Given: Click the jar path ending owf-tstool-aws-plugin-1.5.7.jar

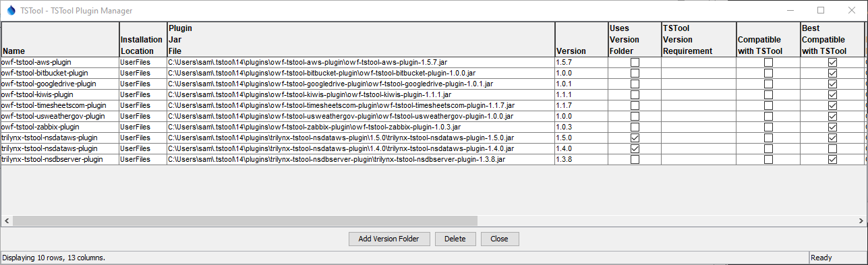Looking at the screenshot, I should coord(361,62).
